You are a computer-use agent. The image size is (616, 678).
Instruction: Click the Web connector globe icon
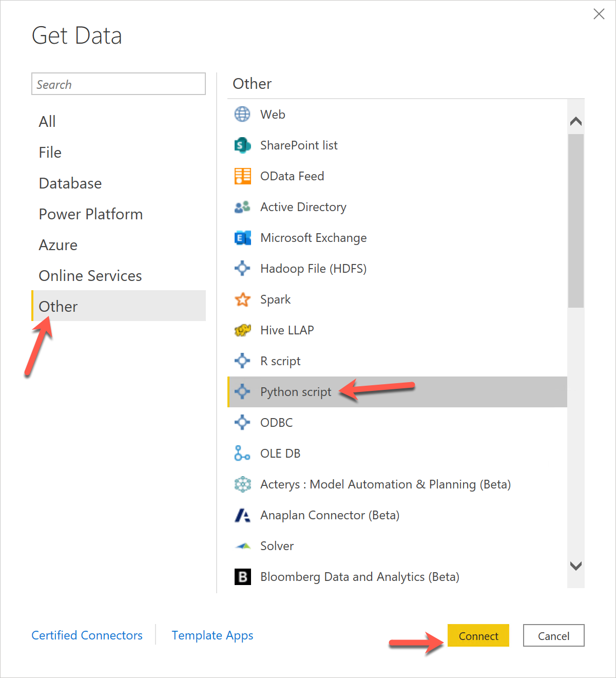242,114
